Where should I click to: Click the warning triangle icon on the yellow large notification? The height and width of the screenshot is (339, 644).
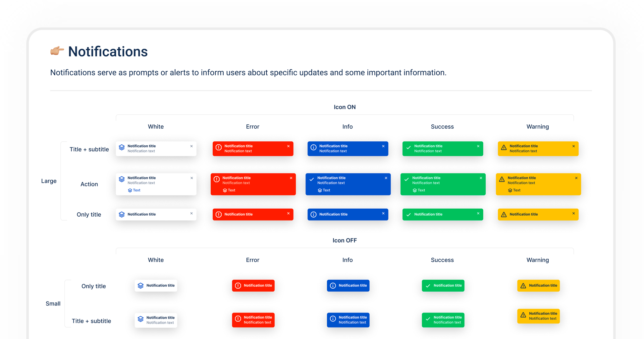504,147
